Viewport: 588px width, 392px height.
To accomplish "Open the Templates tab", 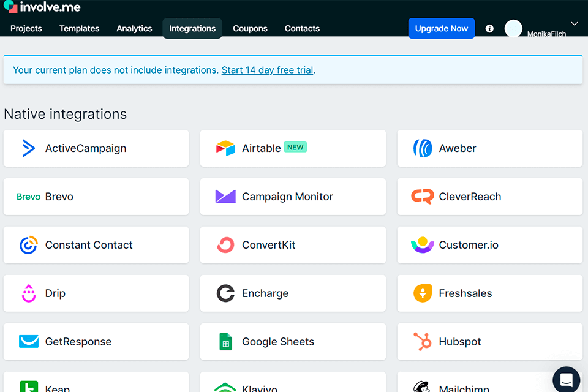I will click(79, 29).
